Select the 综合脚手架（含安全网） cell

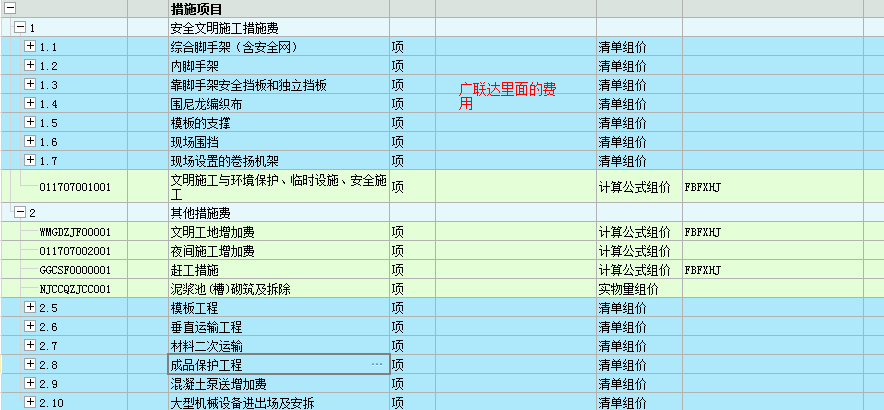click(279, 47)
